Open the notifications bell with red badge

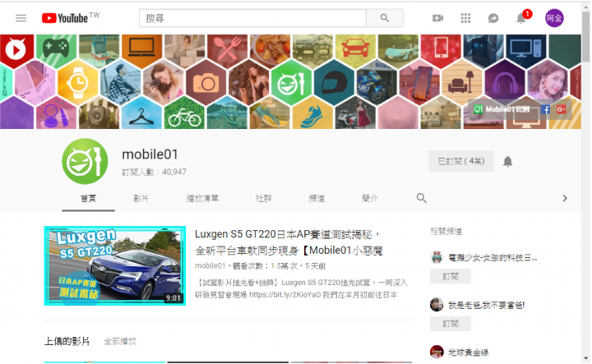click(521, 18)
